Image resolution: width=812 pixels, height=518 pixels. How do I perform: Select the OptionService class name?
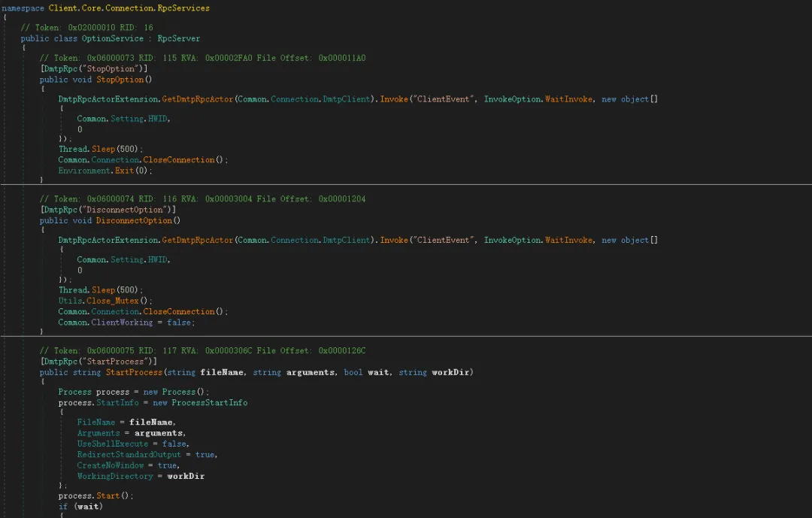tap(112, 38)
